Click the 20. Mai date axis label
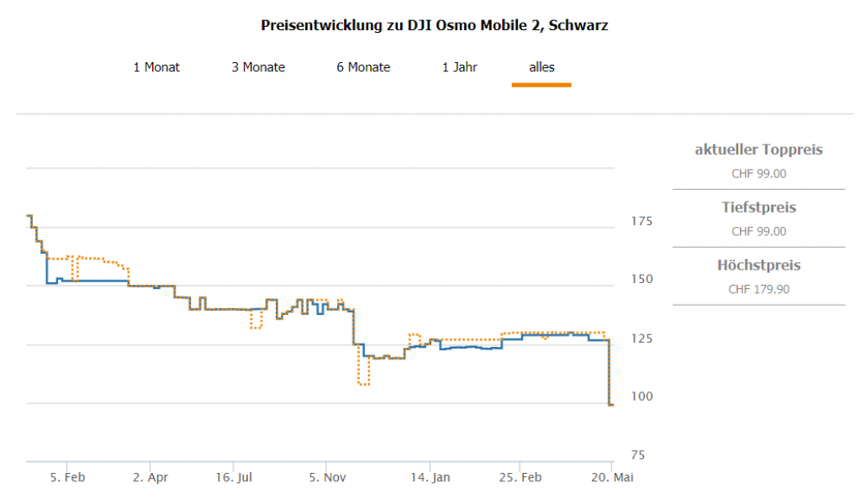This screenshot has width=861, height=504. pos(612,478)
